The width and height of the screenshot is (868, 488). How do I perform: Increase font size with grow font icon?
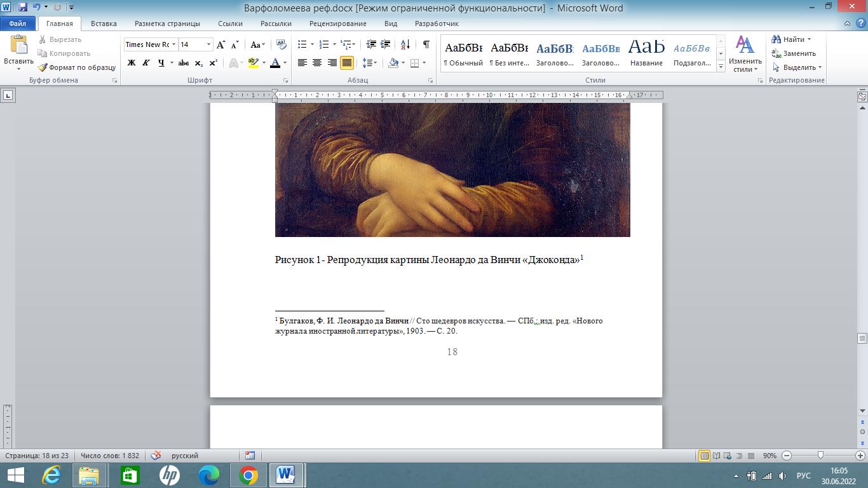220,44
